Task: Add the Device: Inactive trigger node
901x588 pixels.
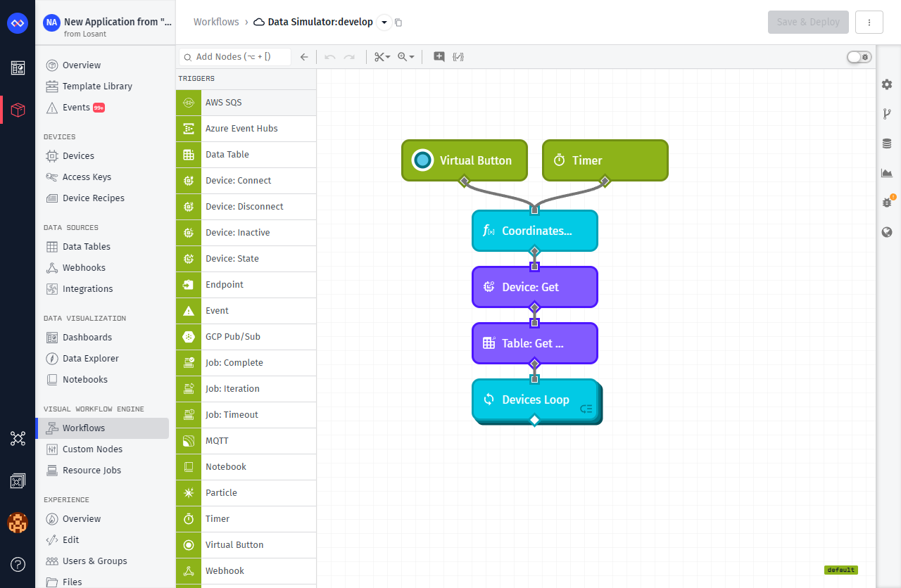Action: 246,233
